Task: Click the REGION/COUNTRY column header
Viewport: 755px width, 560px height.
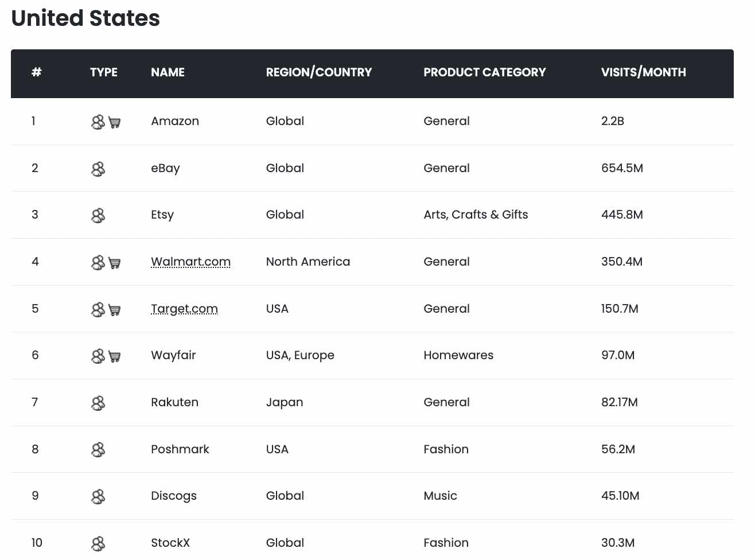Action: [318, 72]
